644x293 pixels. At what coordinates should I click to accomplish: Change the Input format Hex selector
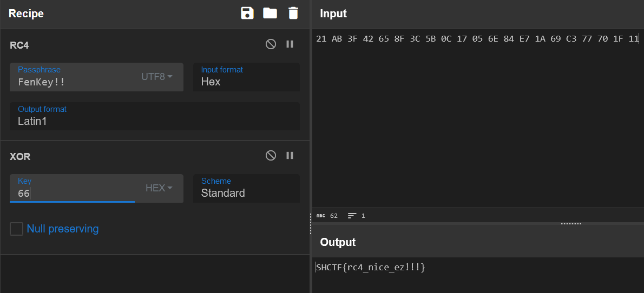tap(246, 77)
